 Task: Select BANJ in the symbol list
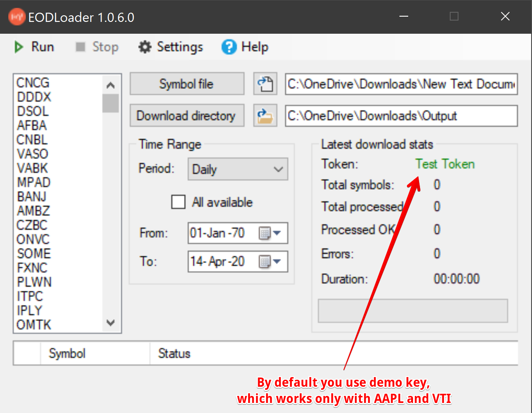click(31, 197)
